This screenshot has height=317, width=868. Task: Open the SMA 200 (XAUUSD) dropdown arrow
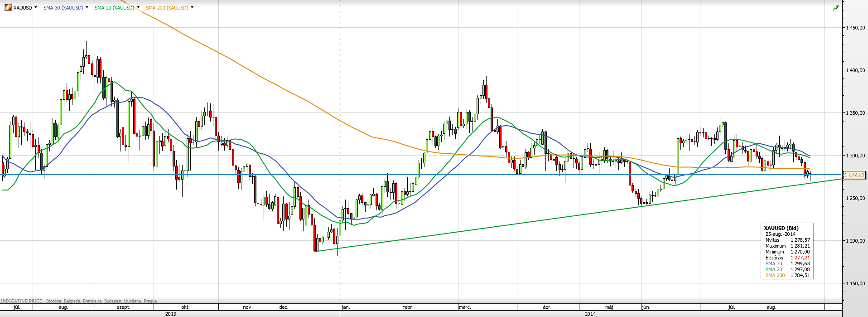click(x=192, y=7)
